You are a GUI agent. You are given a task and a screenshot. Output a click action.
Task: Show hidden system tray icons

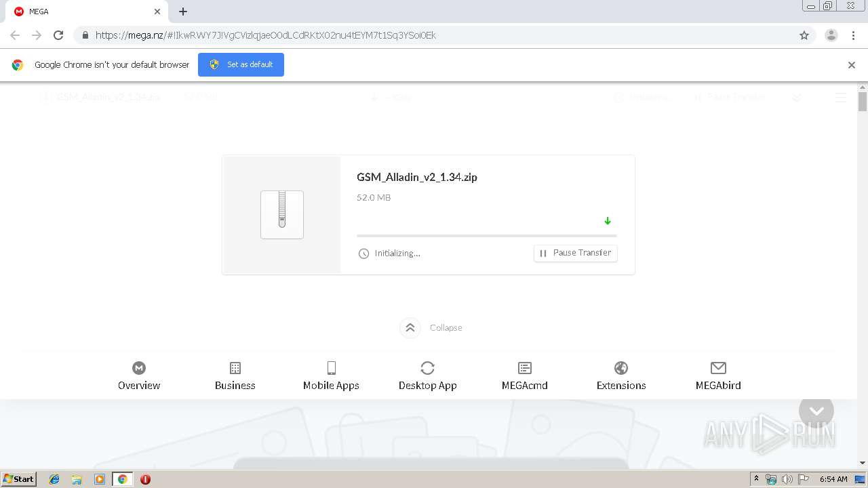click(756, 479)
